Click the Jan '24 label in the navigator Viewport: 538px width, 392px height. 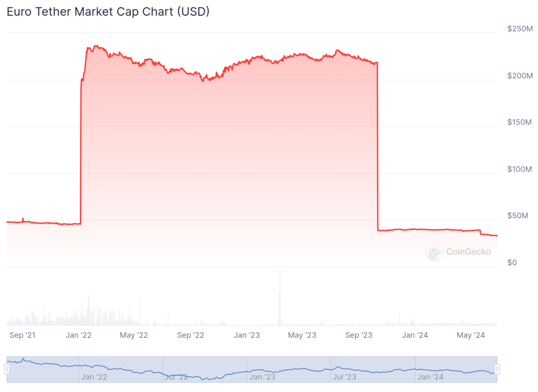point(430,377)
